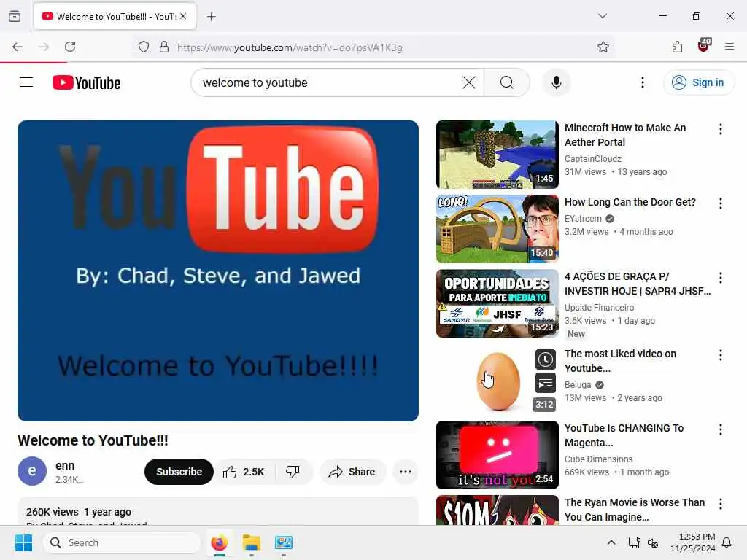The width and height of the screenshot is (747, 560).
Task: Open The Ryan Movie is Worse title
Action: 635,510
